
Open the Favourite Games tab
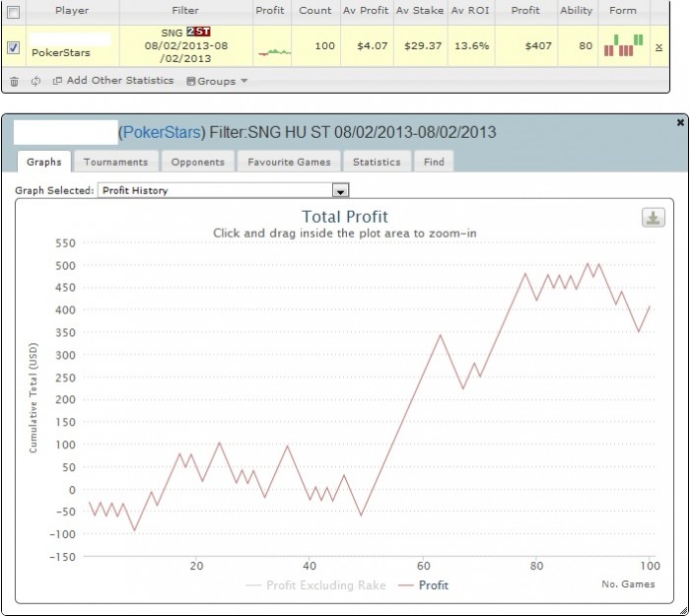pyautogui.click(x=289, y=162)
